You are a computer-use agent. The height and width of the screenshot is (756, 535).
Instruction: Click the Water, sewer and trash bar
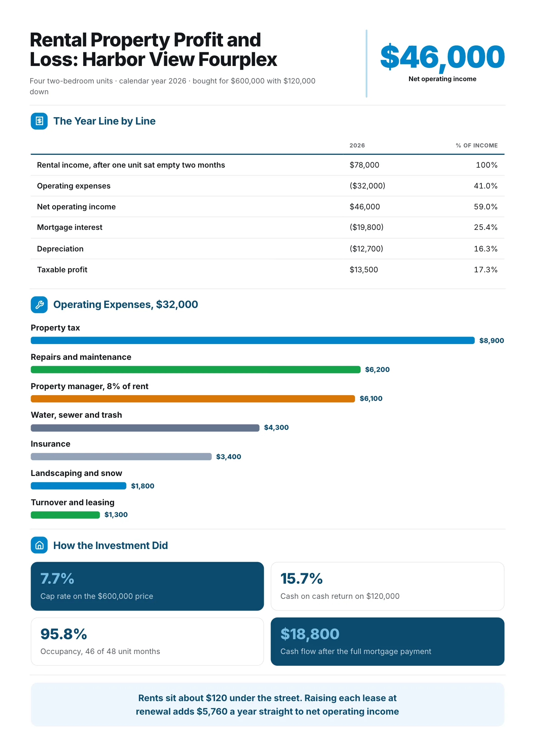tap(145, 427)
